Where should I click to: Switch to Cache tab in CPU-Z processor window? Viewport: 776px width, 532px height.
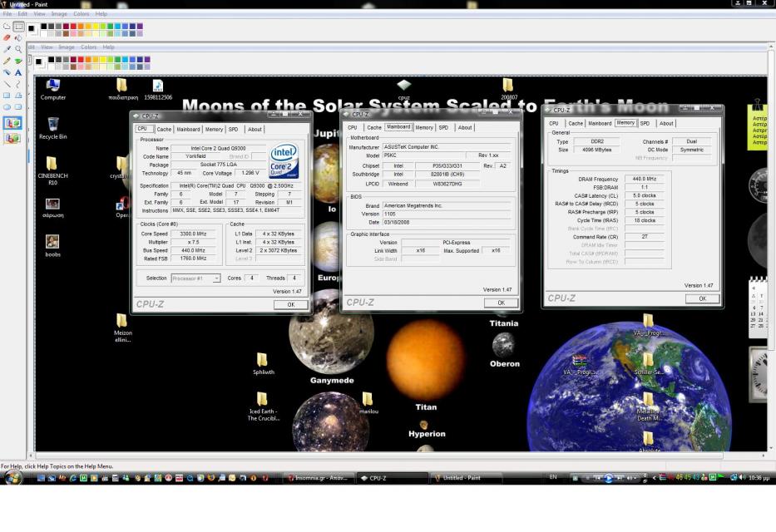(164, 130)
